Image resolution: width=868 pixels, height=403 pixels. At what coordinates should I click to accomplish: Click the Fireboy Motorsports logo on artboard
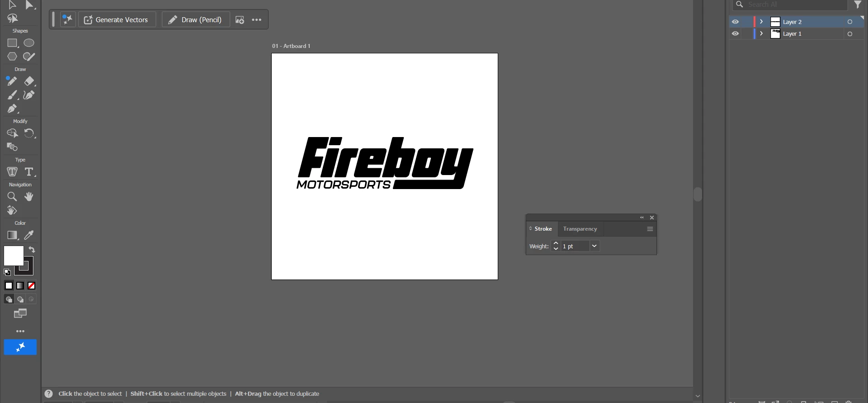385,163
